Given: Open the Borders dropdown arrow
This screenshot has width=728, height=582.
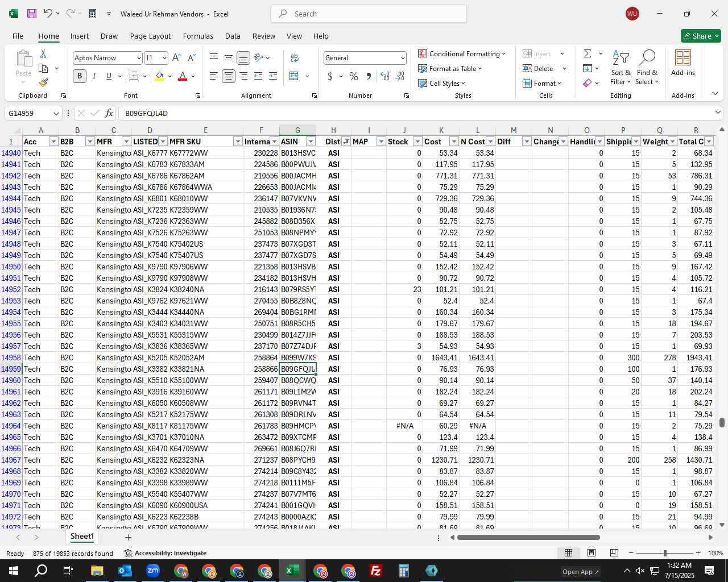Looking at the screenshot, I should (x=145, y=76).
